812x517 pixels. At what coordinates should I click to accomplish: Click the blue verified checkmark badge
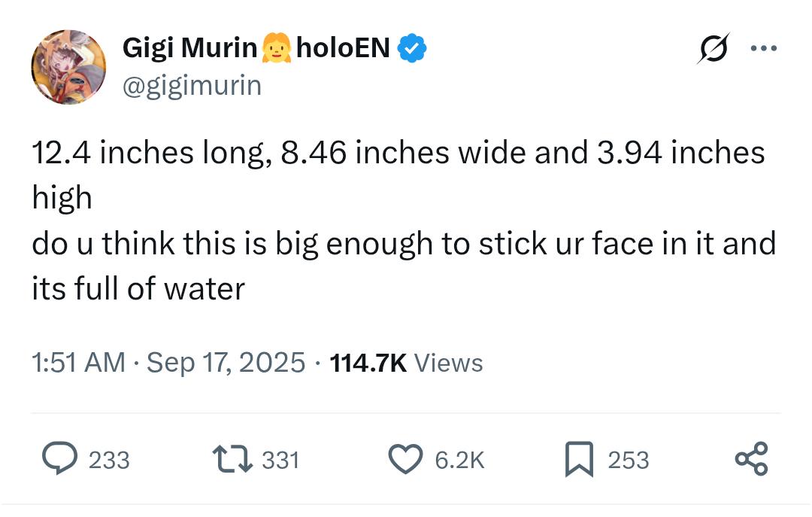412,49
